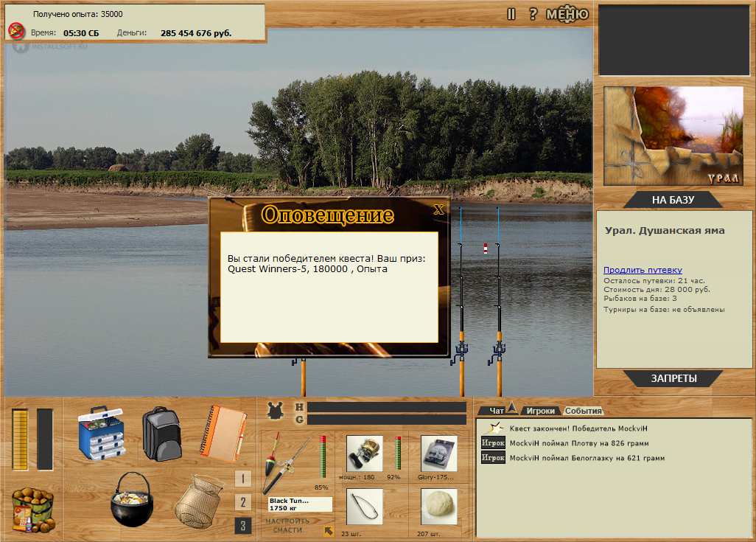The height and width of the screenshot is (542, 756).
Task: Click the money amount 285 454 676 руб.
Action: click(x=196, y=33)
